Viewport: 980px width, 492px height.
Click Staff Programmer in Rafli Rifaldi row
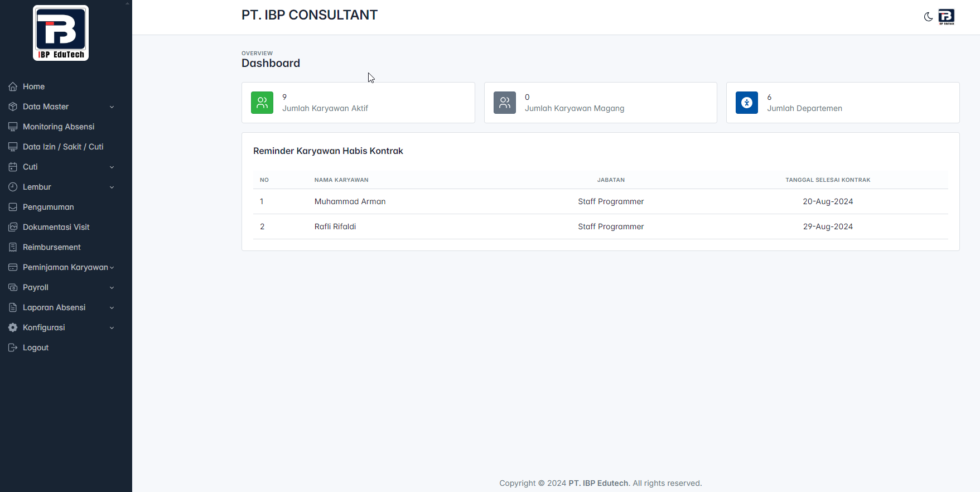pyautogui.click(x=611, y=226)
